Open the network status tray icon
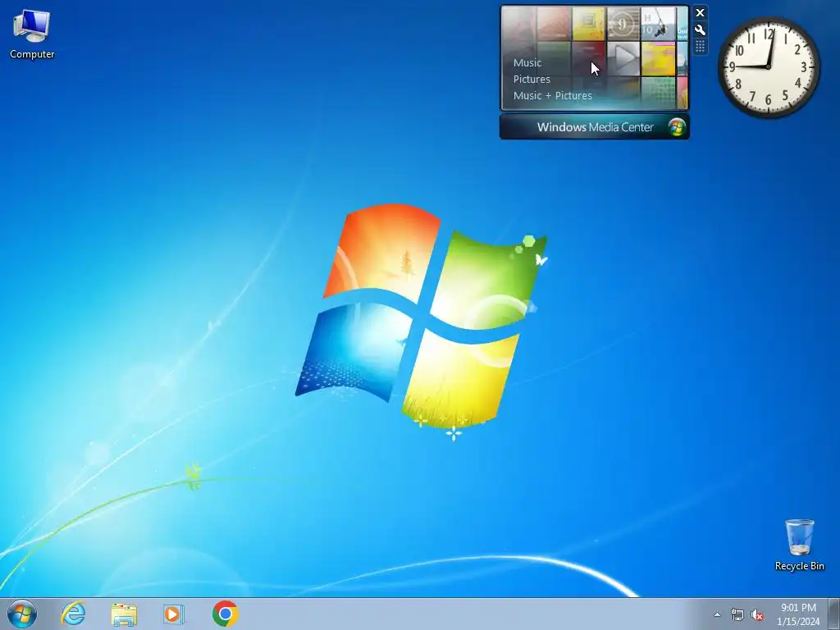Viewport: 840px width, 630px height. (737, 614)
